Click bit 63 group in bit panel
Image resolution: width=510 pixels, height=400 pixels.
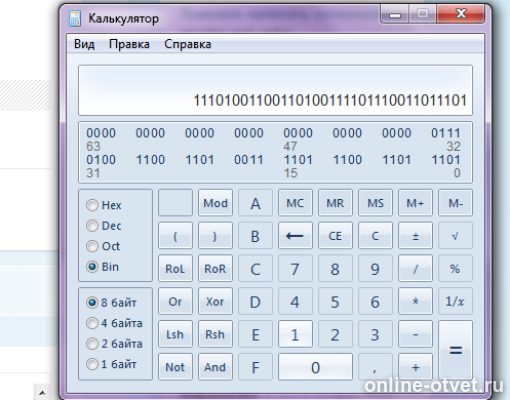click(x=101, y=133)
